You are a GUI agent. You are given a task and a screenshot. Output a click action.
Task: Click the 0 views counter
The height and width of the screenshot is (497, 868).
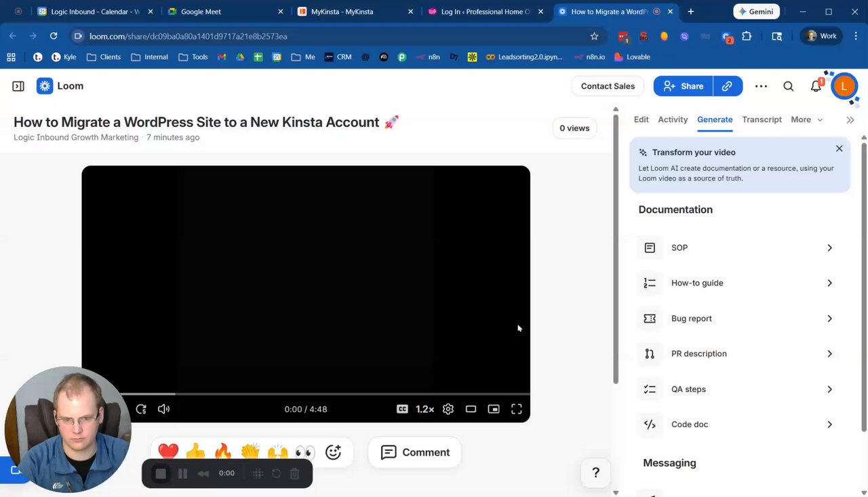point(574,128)
